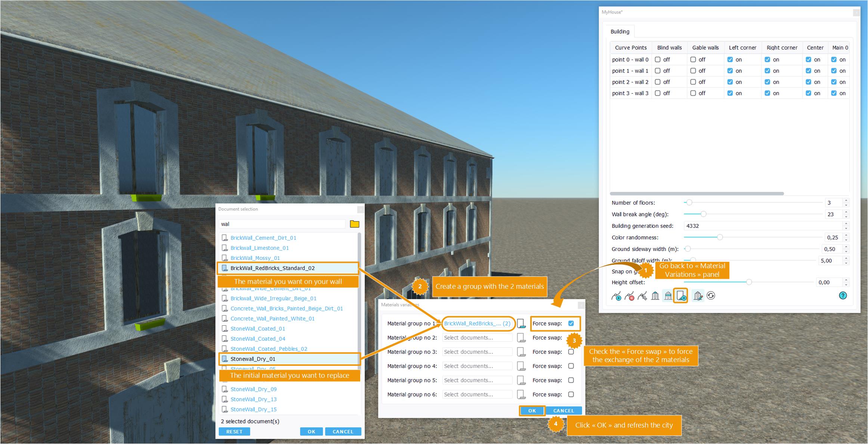Click document icon beside Material group no 1
The image size is (868, 444).
(x=521, y=324)
